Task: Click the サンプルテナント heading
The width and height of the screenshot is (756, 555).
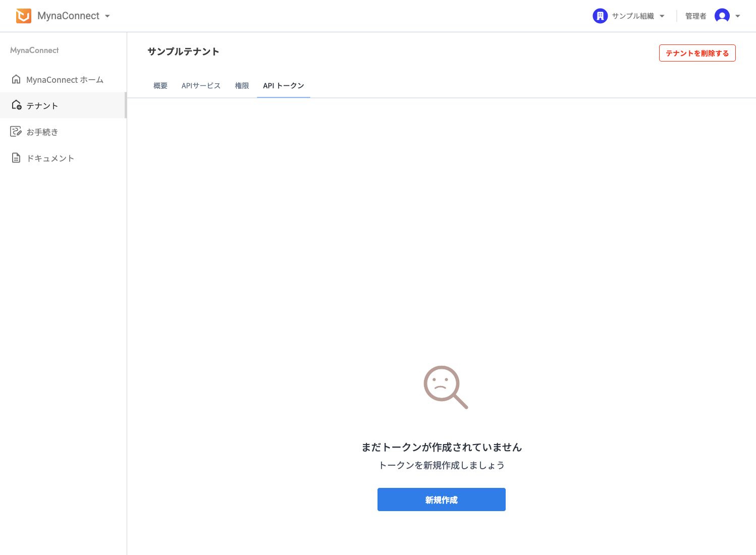Action: (183, 51)
